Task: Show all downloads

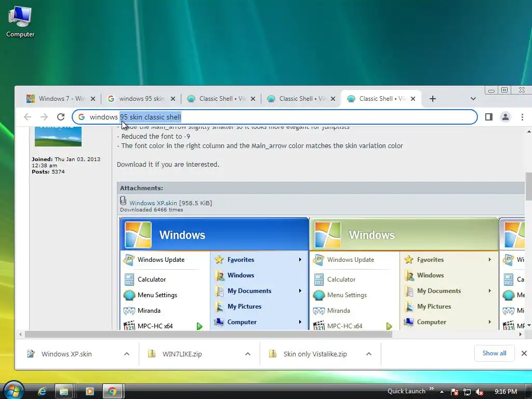Action: pos(495,353)
